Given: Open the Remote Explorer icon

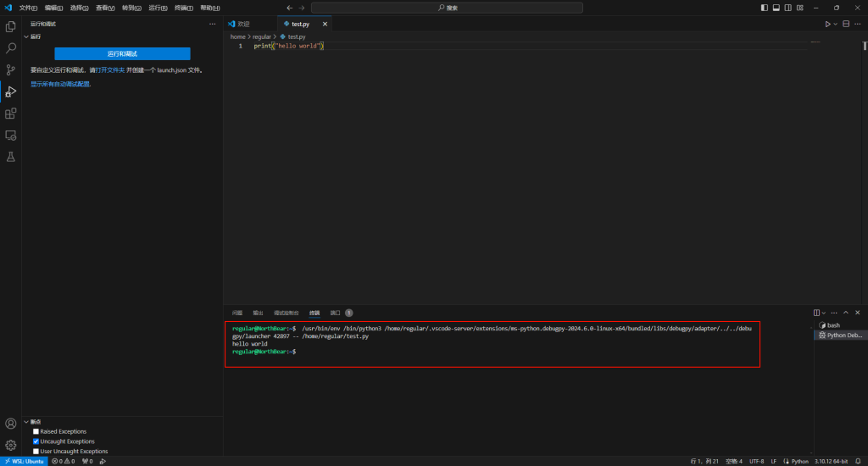Looking at the screenshot, I should point(11,135).
